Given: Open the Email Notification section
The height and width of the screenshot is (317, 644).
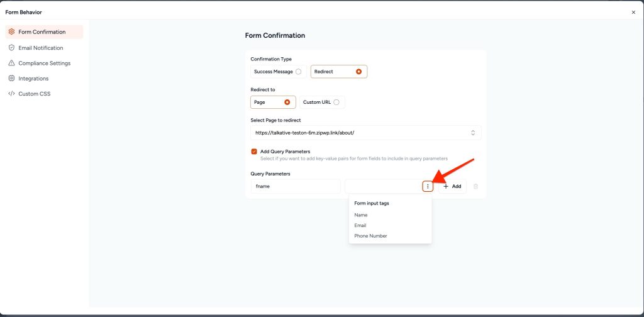Looking at the screenshot, I should [x=41, y=48].
